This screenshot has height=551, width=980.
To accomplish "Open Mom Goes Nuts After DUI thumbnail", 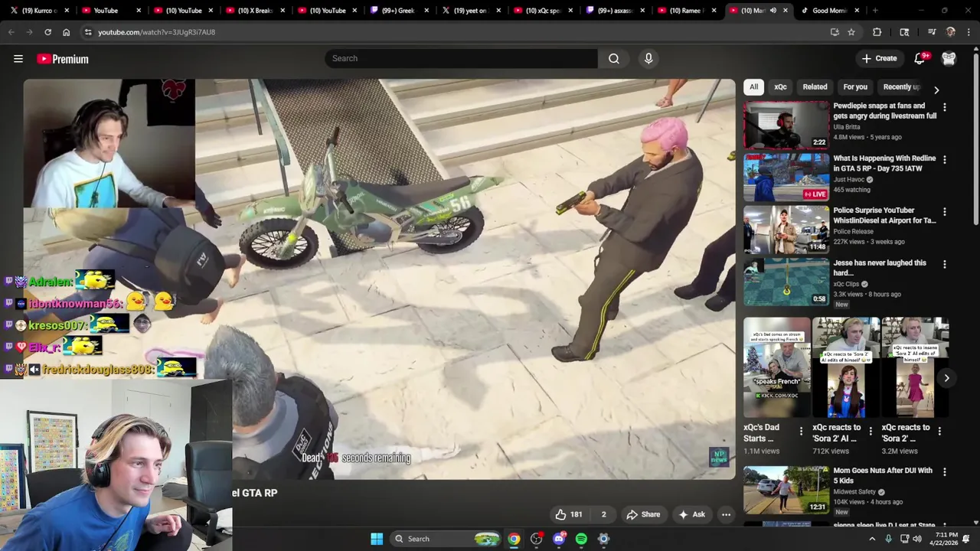I will (x=786, y=490).
